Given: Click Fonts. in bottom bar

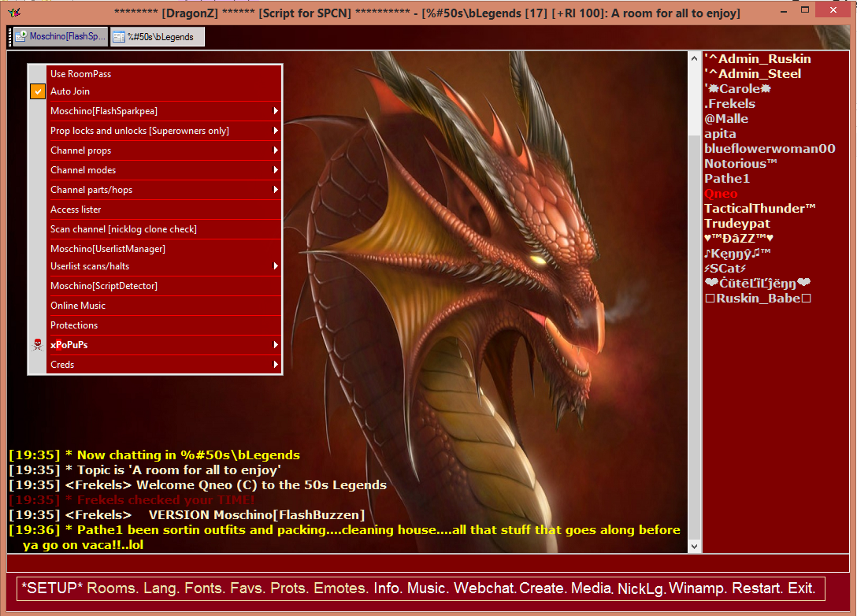Looking at the screenshot, I should pos(205,588).
